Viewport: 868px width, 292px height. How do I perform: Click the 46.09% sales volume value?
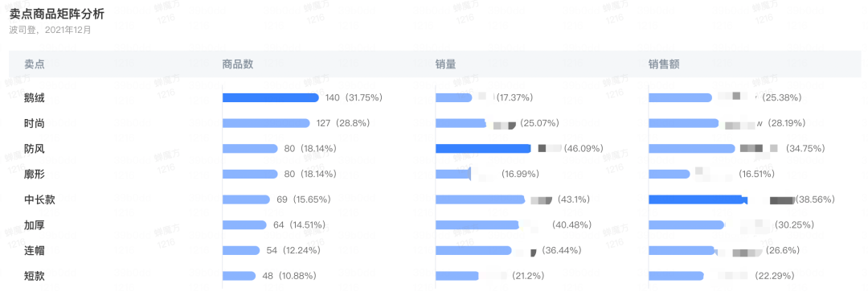click(584, 149)
